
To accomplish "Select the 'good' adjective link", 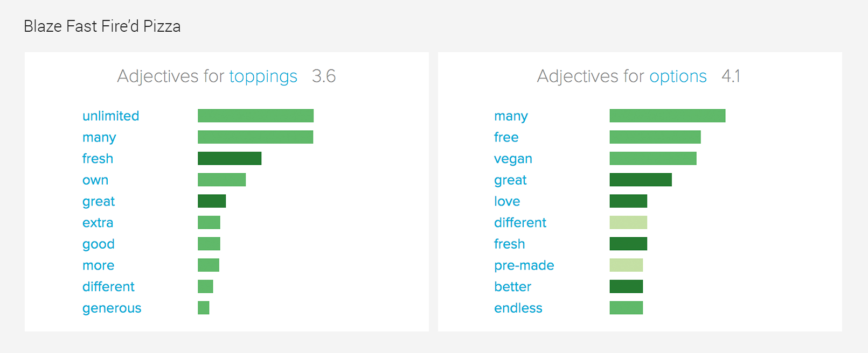I will [98, 244].
